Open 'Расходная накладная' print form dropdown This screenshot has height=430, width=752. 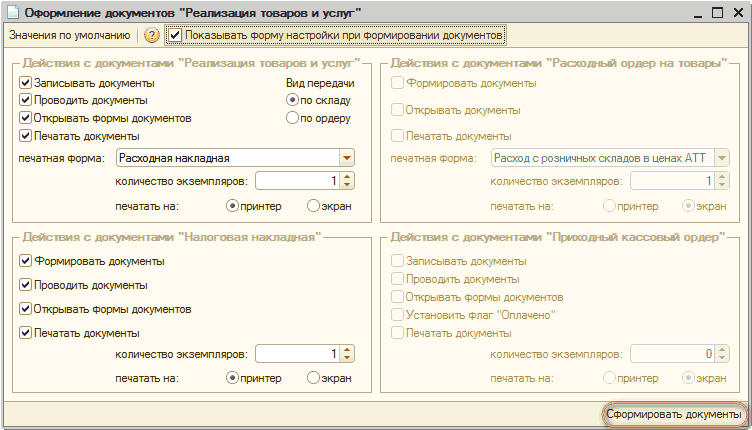pos(347,158)
